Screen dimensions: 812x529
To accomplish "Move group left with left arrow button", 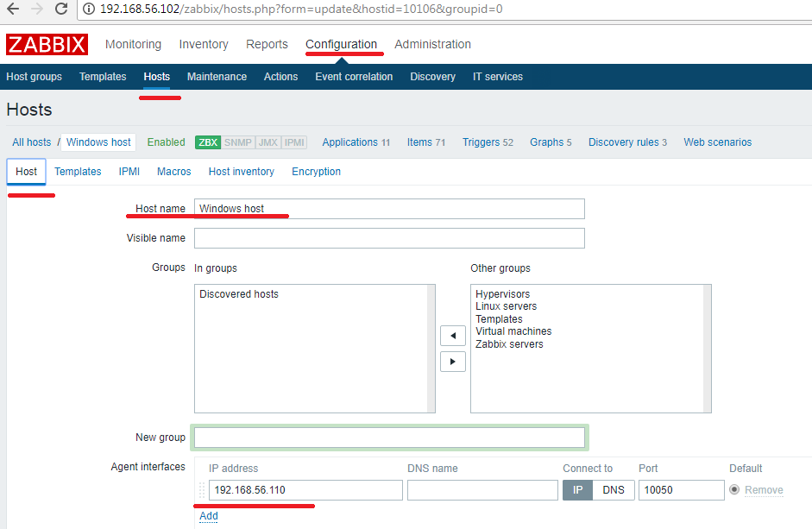I will [x=453, y=336].
